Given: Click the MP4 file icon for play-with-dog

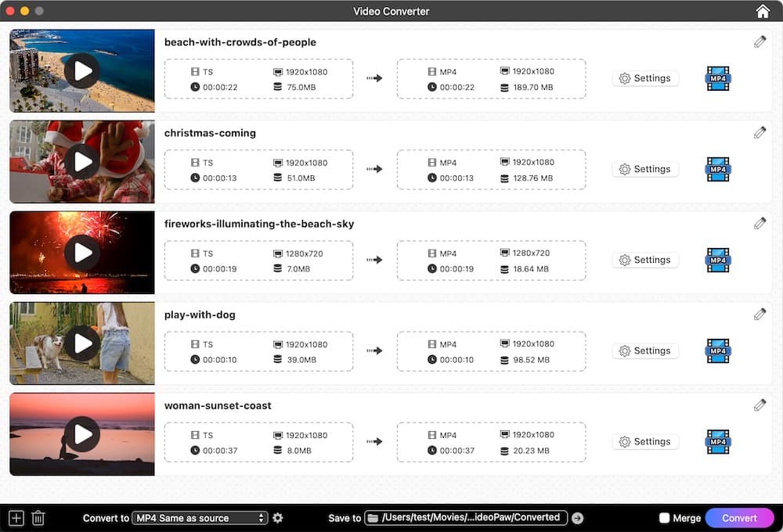Looking at the screenshot, I should coord(717,350).
